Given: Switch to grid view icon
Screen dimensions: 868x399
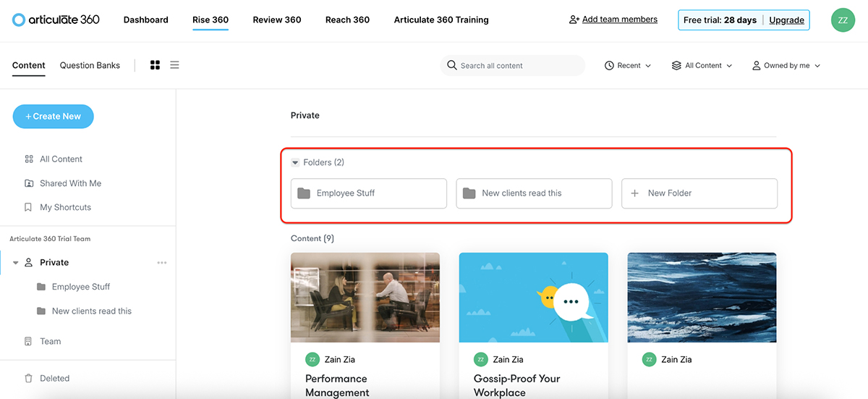Looking at the screenshot, I should click(155, 65).
